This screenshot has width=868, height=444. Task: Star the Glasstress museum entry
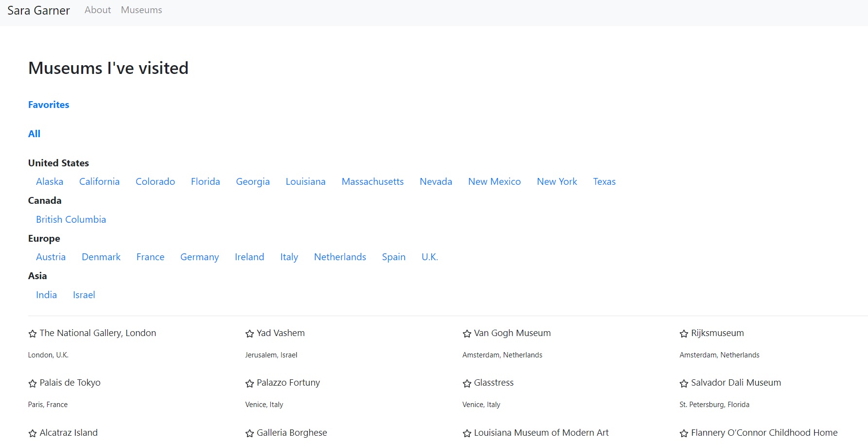tap(467, 383)
